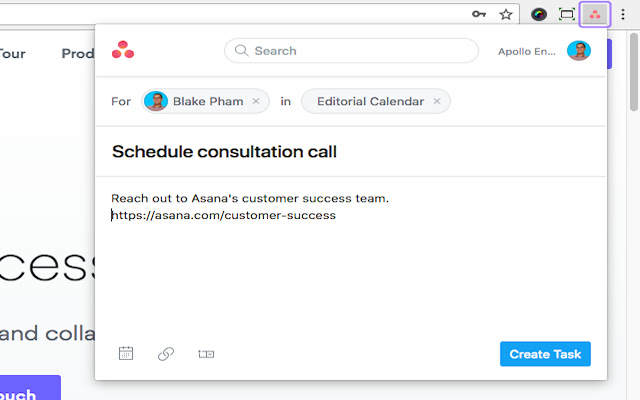
Task: Click the attach link icon
Action: click(166, 353)
